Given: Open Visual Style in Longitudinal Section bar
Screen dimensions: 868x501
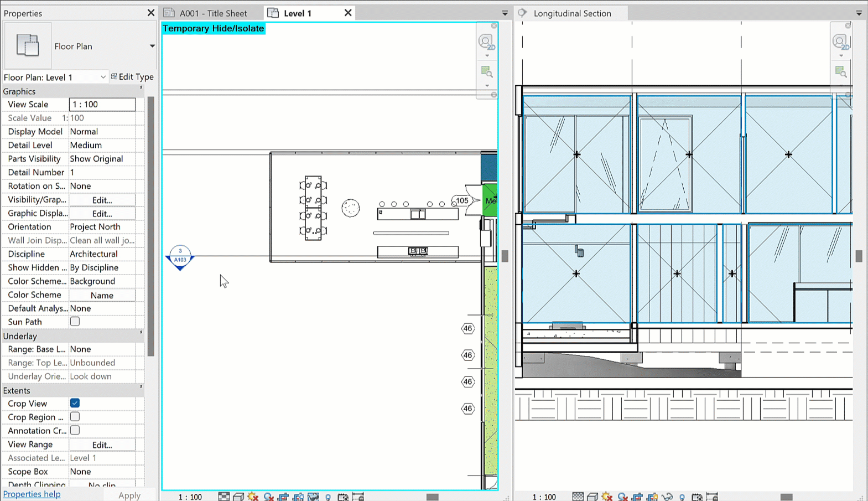Looking at the screenshot, I should tap(592, 497).
